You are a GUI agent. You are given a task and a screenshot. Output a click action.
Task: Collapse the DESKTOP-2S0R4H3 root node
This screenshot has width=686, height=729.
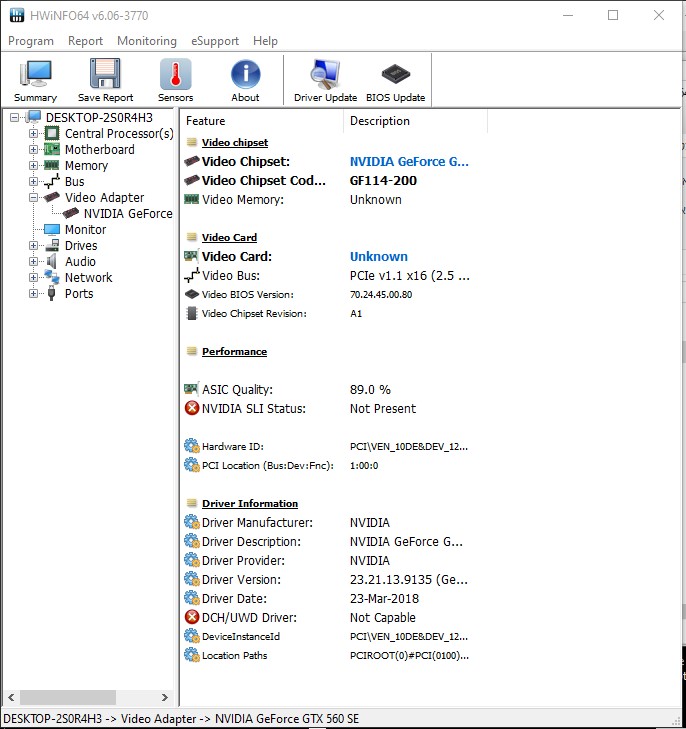[x=15, y=118]
